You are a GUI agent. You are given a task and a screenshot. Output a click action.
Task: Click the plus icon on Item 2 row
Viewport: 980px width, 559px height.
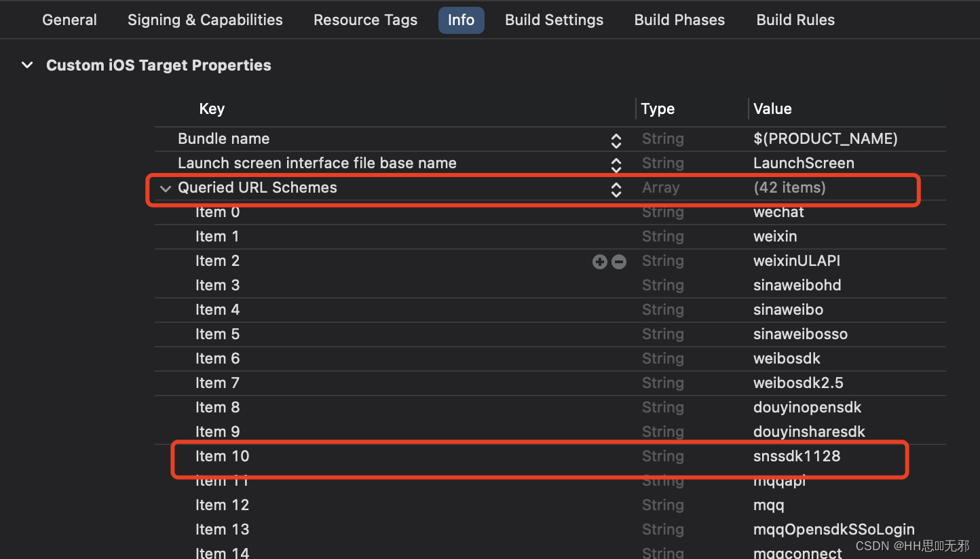[x=599, y=261]
